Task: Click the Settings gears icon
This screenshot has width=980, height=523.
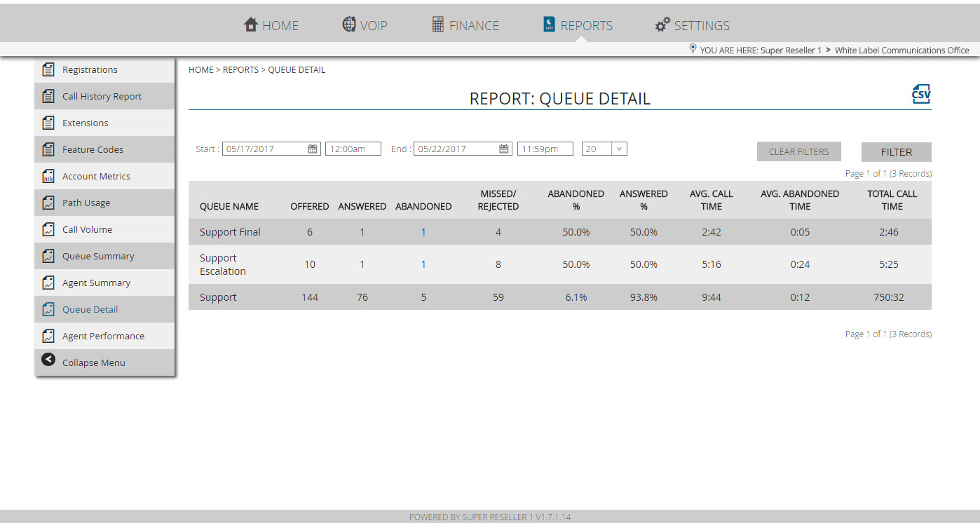Action: tap(662, 25)
